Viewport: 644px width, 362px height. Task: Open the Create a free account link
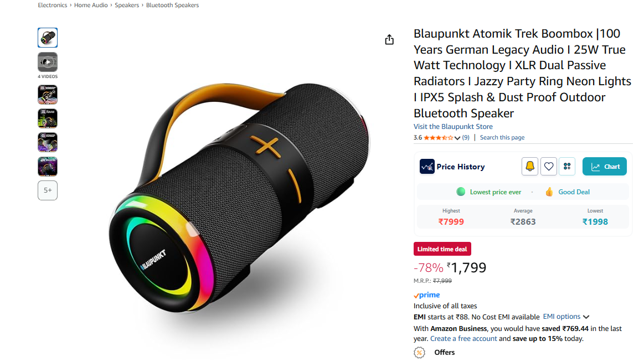coord(463,339)
